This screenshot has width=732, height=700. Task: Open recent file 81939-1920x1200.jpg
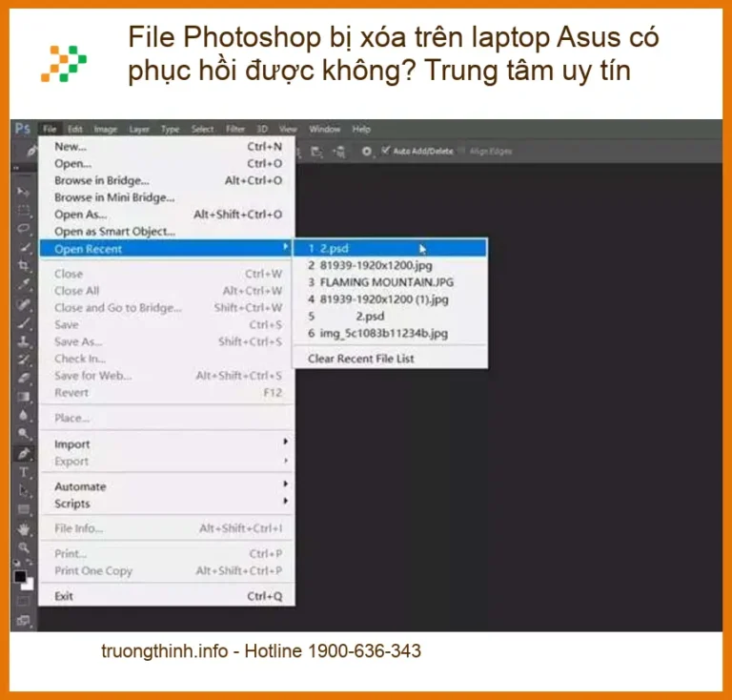[x=390, y=265]
